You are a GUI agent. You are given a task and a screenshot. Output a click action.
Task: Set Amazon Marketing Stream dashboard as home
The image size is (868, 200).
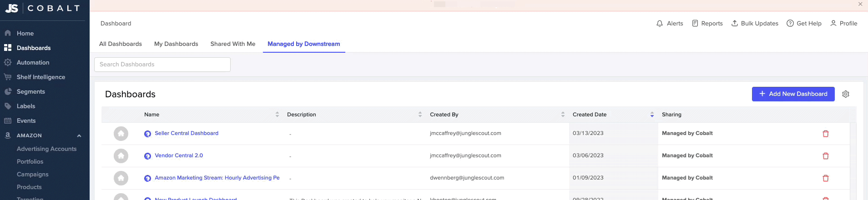tap(121, 178)
